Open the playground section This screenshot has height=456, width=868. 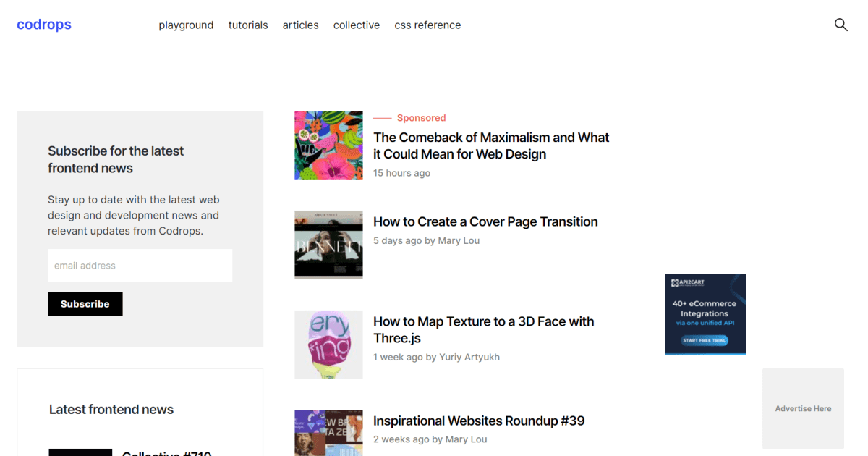tap(186, 25)
